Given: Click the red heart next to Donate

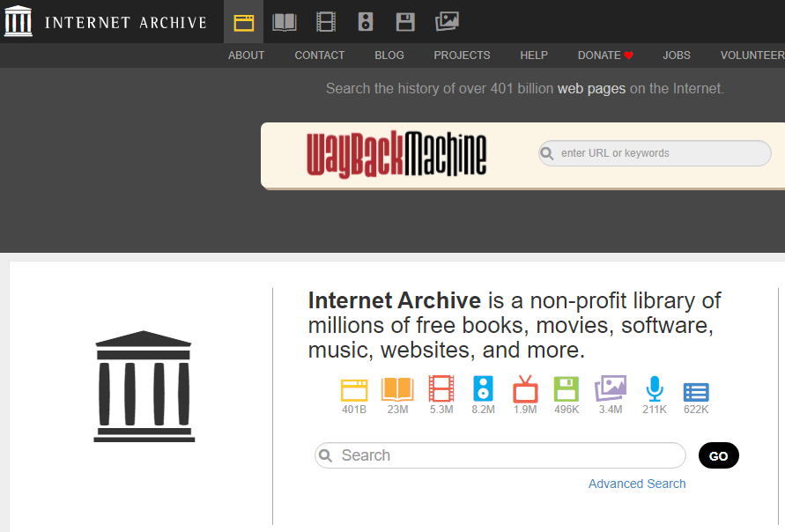Looking at the screenshot, I should (x=628, y=55).
